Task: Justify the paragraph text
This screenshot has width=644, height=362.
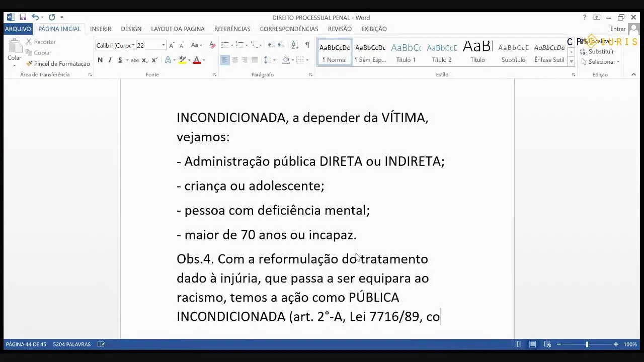Action: (x=255, y=60)
